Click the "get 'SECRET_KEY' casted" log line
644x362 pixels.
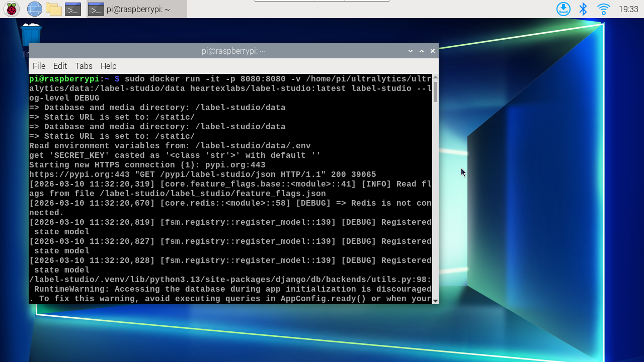point(175,155)
